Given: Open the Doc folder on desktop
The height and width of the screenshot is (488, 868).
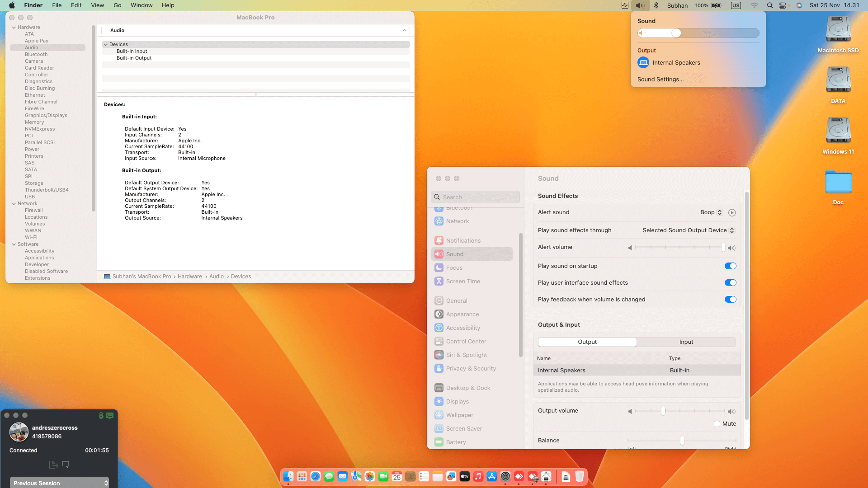Looking at the screenshot, I should click(838, 182).
